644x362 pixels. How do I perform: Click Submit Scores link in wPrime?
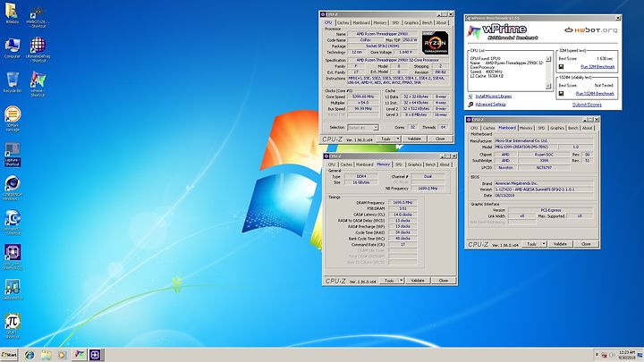coord(587,105)
